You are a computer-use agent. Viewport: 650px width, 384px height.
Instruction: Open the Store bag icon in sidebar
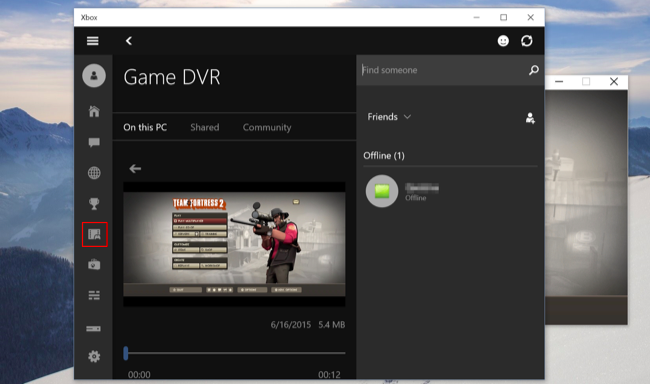[x=94, y=265]
